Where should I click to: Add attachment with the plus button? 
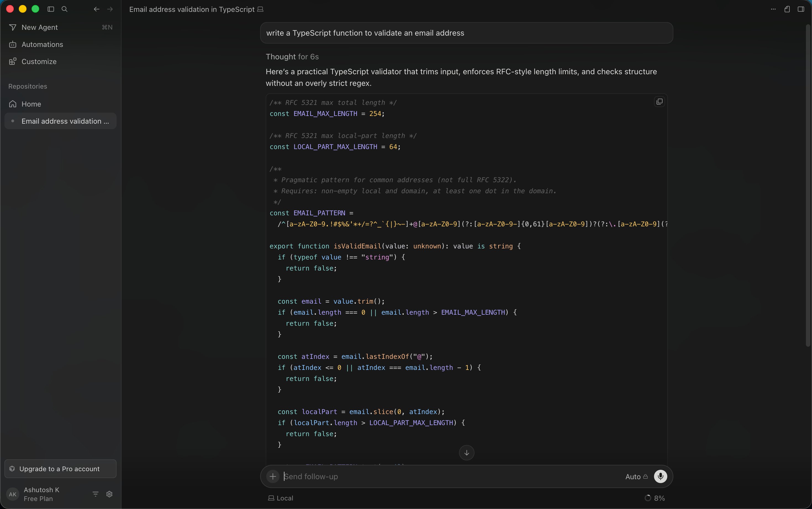pyautogui.click(x=273, y=477)
